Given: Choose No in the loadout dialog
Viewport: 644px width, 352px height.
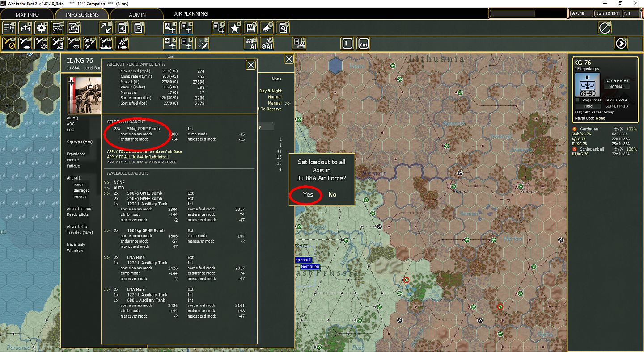Looking at the screenshot, I should (333, 194).
